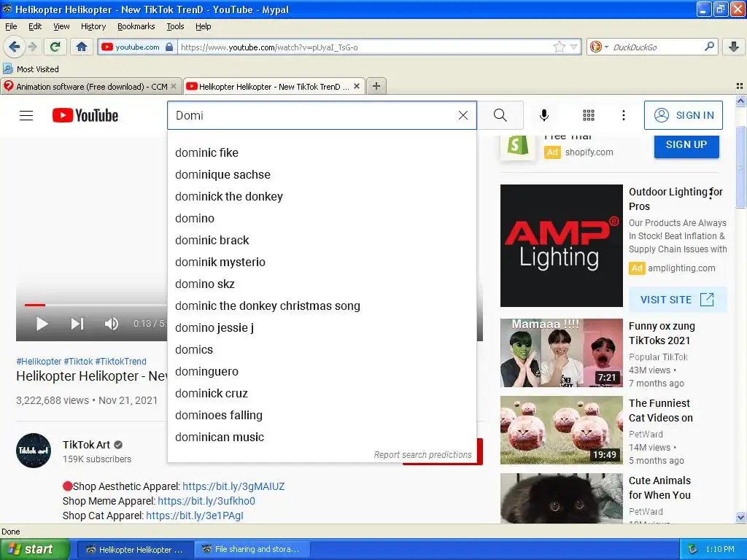Image resolution: width=747 pixels, height=560 pixels.
Task: Open the URL history dropdown arrow
Action: point(573,47)
